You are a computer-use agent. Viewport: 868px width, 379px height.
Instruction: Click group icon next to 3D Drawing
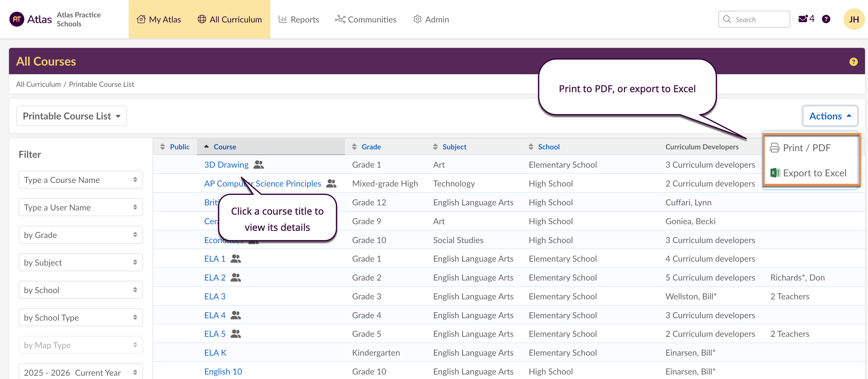[258, 165]
